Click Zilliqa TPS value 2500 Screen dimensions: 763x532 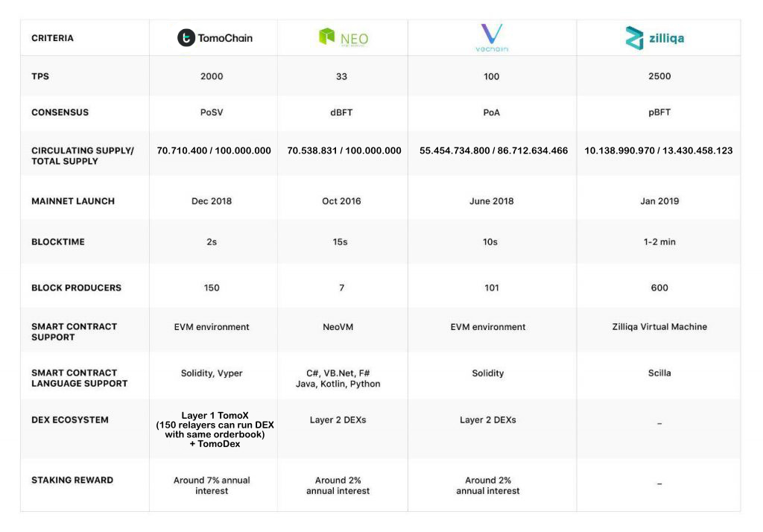click(x=659, y=77)
